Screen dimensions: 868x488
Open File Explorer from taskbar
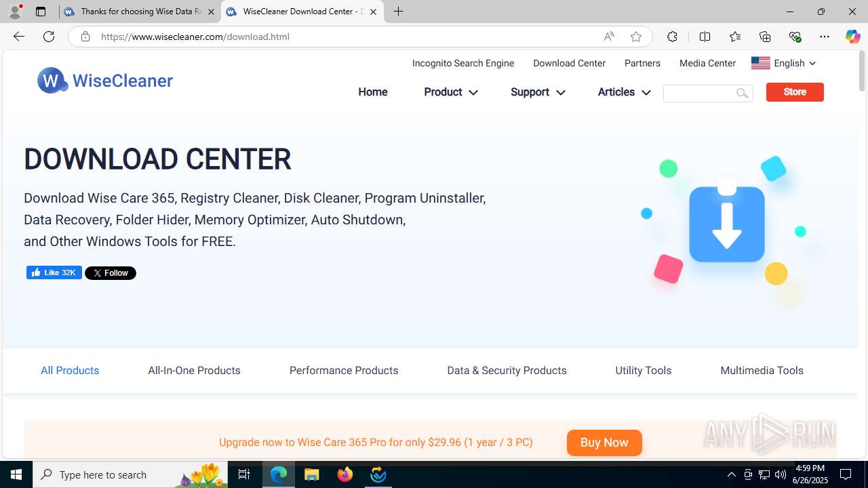[x=312, y=474]
